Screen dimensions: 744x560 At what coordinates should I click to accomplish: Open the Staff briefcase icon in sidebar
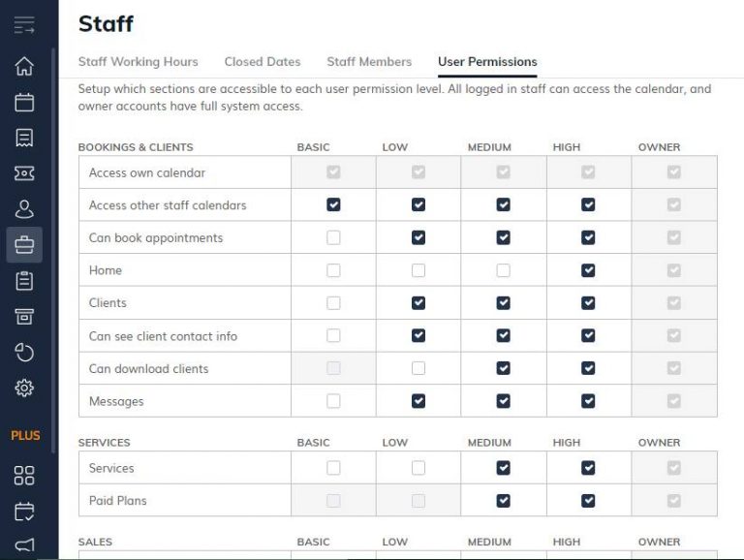click(x=24, y=245)
